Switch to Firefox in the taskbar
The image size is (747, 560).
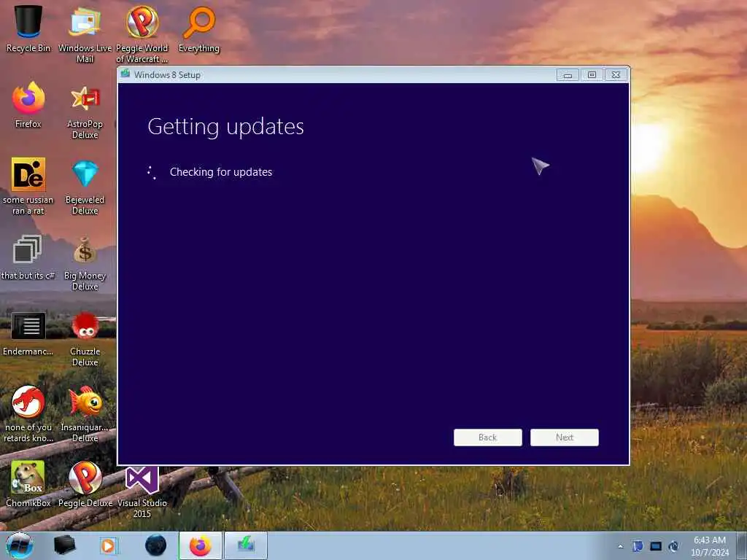point(201,545)
